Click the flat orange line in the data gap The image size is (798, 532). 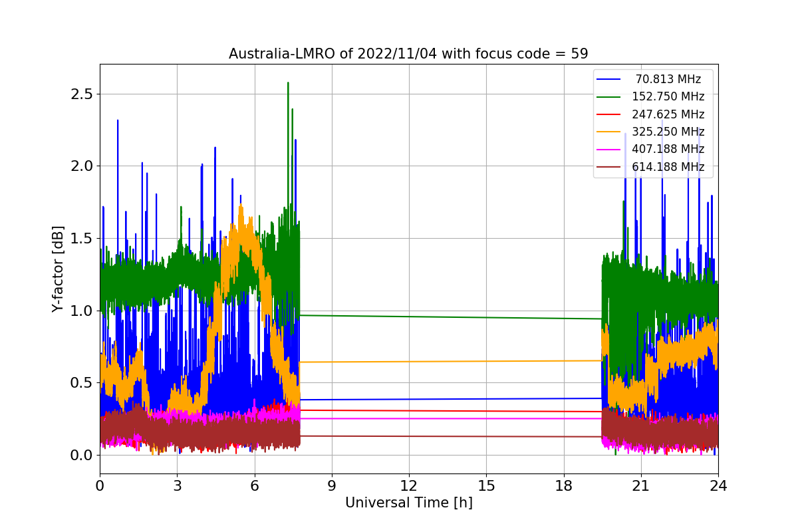451,361
